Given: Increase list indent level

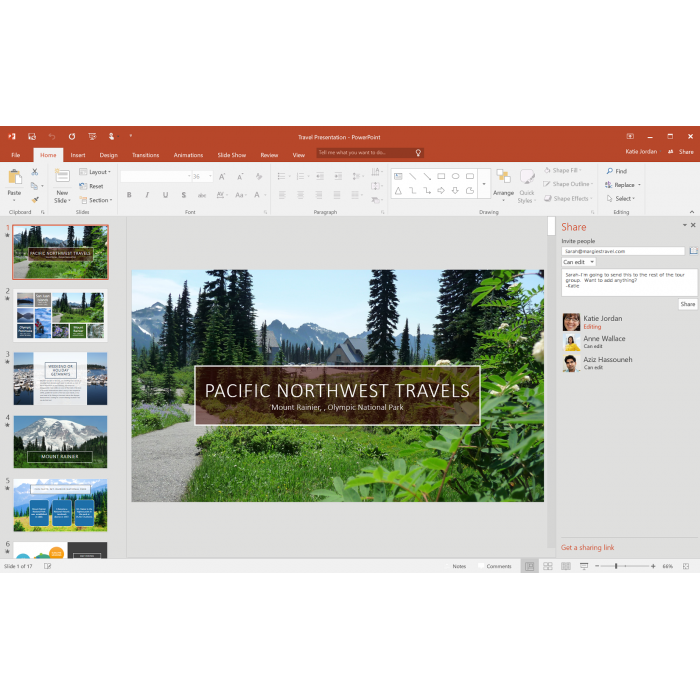Looking at the screenshot, I should point(338,176).
